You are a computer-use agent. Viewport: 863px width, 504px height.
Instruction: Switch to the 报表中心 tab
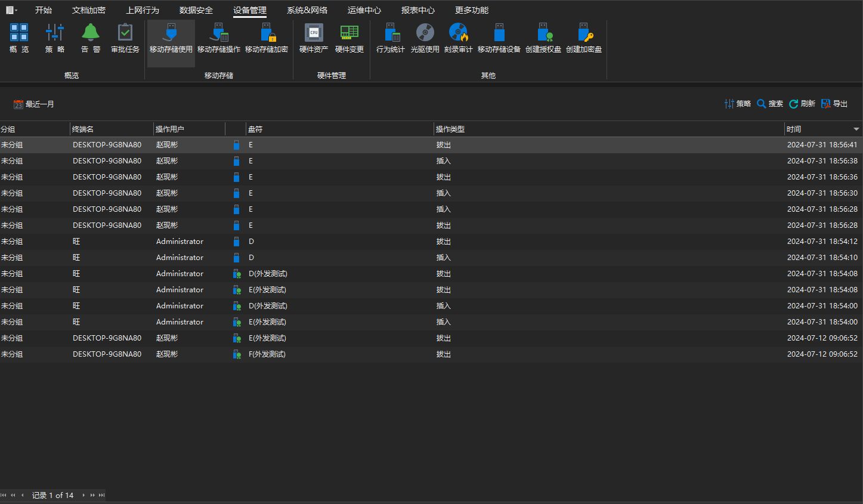418,10
